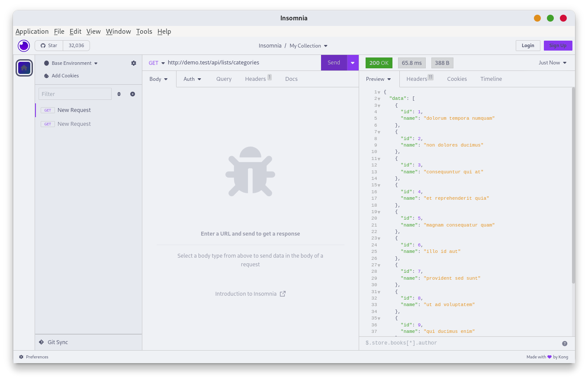Image resolution: width=588 pixels, height=380 pixels.
Task: Switch to the Query tab
Action: click(224, 79)
